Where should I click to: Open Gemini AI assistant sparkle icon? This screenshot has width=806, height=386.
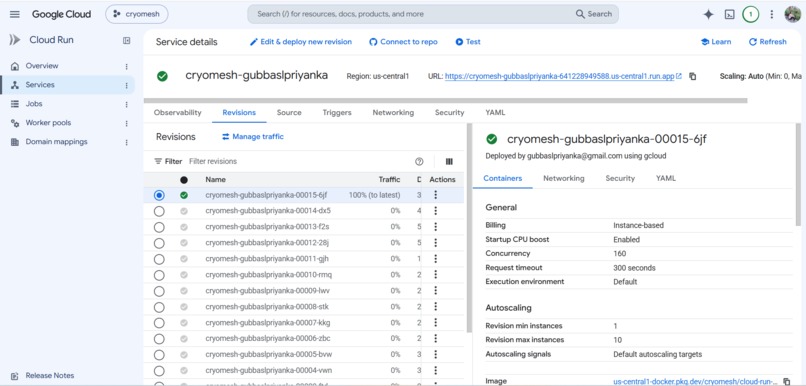(708, 14)
